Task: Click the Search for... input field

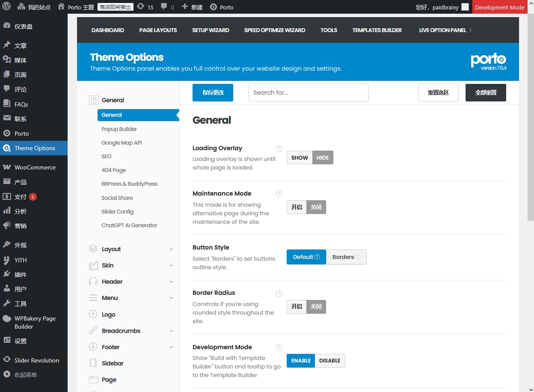Action: 309,92
